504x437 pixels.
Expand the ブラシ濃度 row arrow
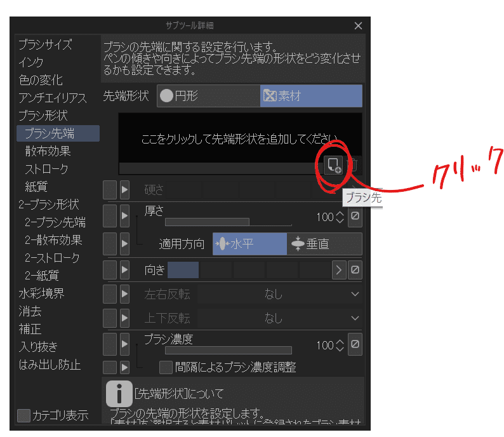click(x=124, y=344)
